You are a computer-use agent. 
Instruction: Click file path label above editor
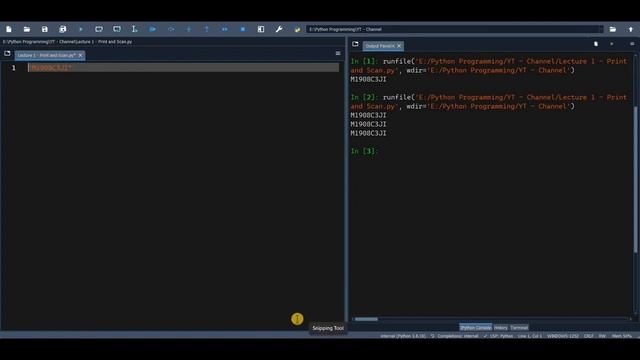pos(67,42)
